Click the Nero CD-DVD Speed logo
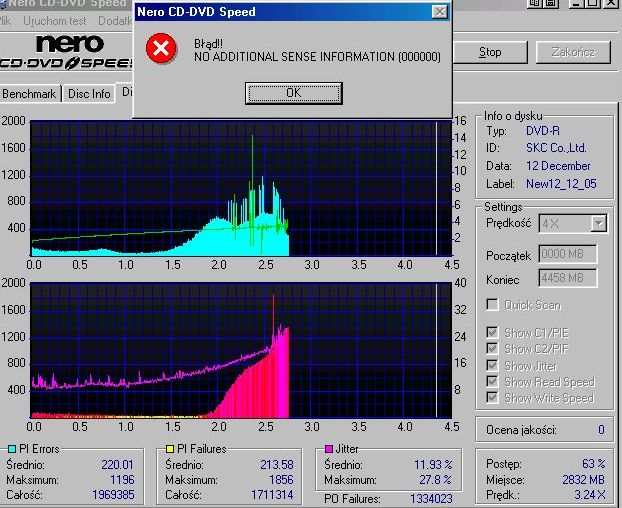This screenshot has width=622, height=508. [66, 52]
